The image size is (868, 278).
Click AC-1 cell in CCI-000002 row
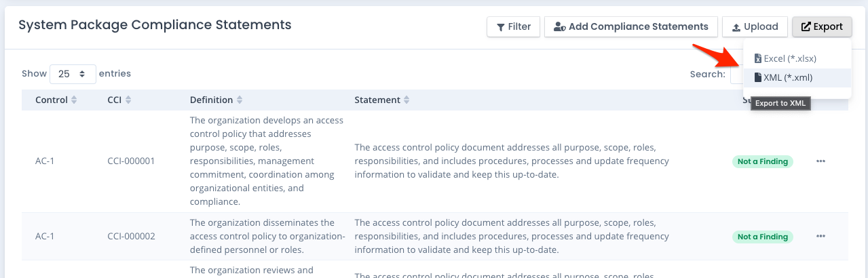click(45, 236)
